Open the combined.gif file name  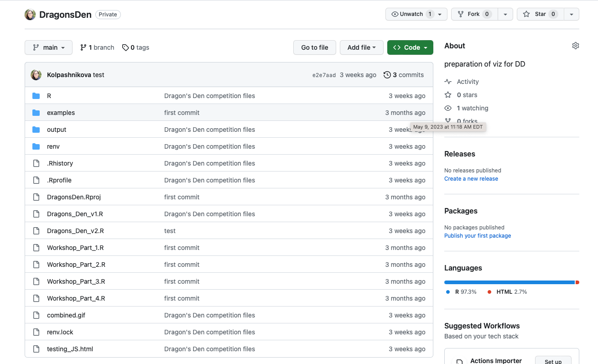point(66,315)
